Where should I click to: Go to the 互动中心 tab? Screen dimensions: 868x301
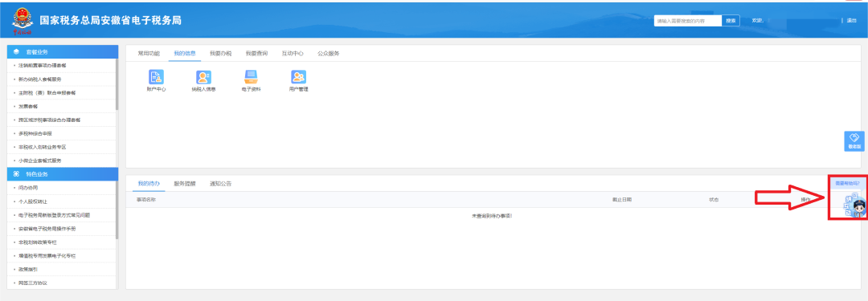293,54
